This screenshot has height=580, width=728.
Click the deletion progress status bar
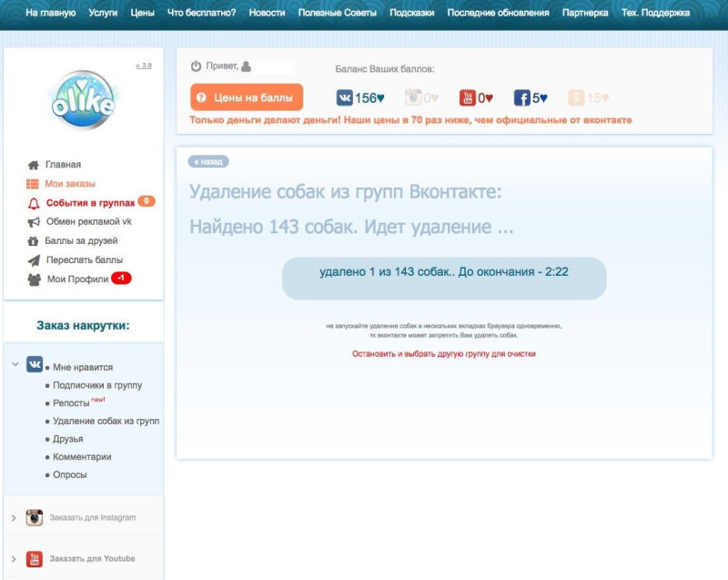point(444,278)
